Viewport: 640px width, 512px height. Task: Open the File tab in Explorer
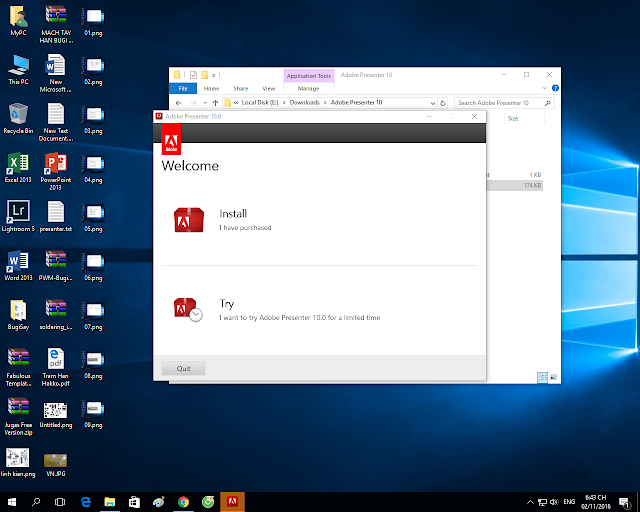(183, 88)
